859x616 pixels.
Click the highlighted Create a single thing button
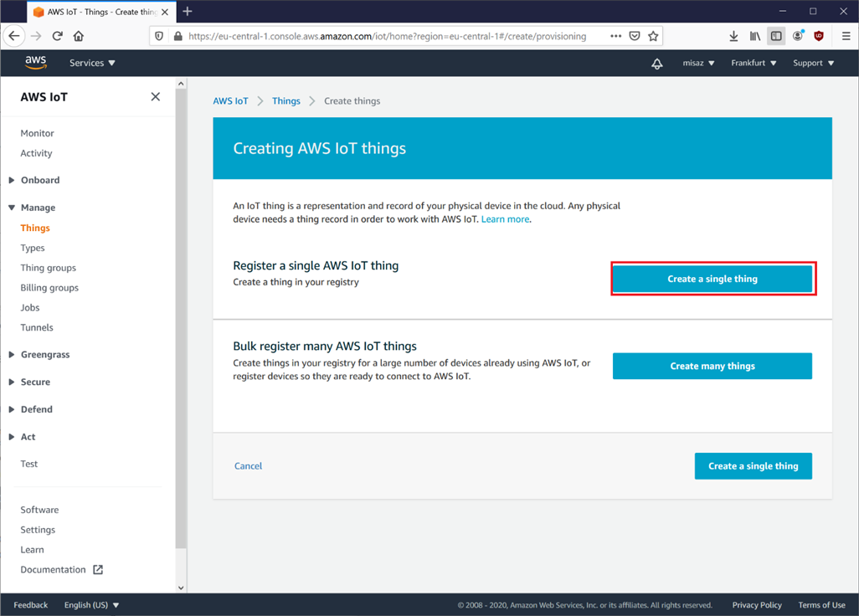click(712, 279)
